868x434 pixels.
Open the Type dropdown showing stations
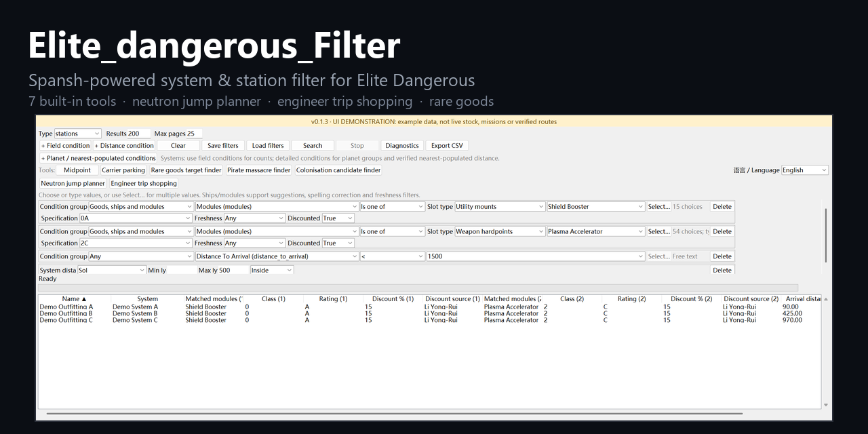77,134
